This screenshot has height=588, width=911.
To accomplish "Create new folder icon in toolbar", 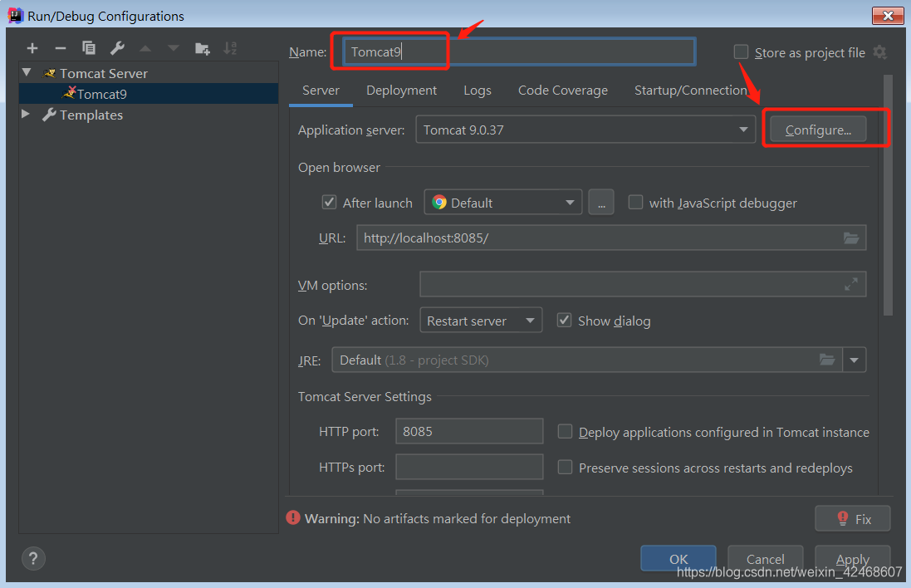I will point(202,48).
